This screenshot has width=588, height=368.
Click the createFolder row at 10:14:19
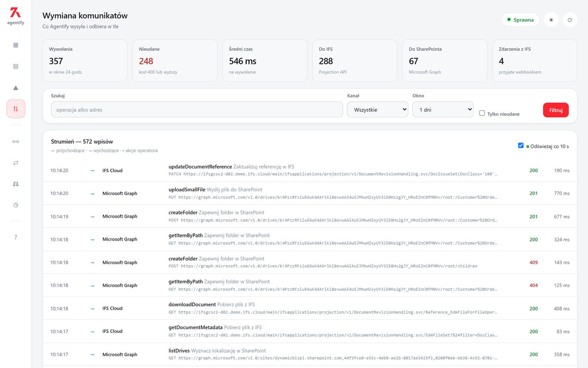(310, 216)
